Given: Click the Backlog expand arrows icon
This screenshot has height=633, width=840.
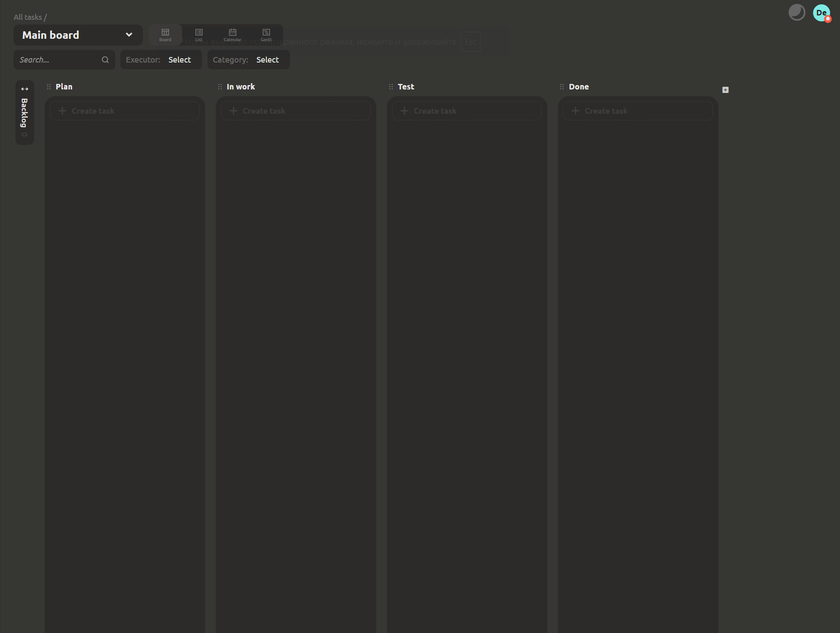Looking at the screenshot, I should click(x=25, y=89).
